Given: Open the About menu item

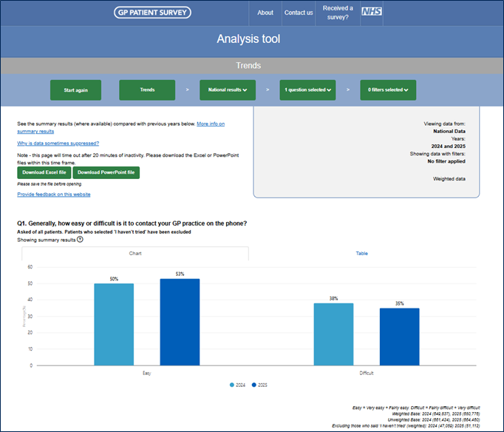Looking at the screenshot, I should tap(265, 13).
